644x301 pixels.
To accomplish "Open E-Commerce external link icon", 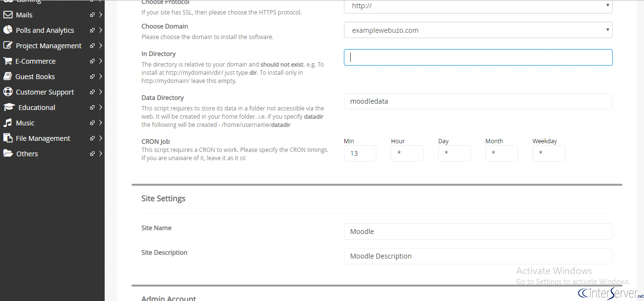I will (92, 61).
